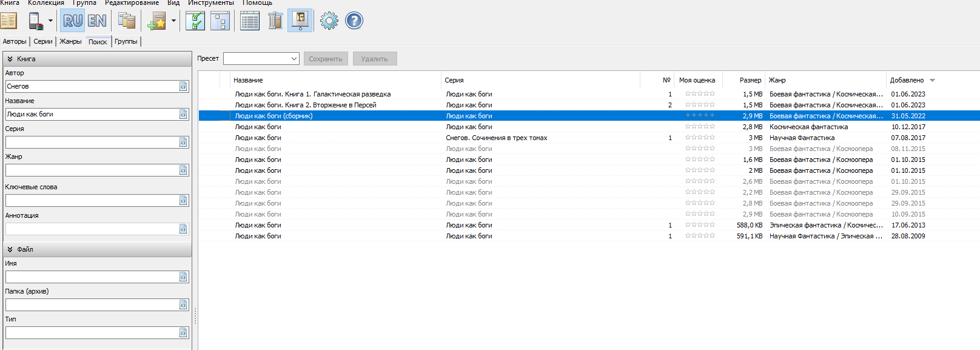The height and width of the screenshot is (350, 980).
Task: Open help via the question mark icon
Action: [x=354, y=21]
